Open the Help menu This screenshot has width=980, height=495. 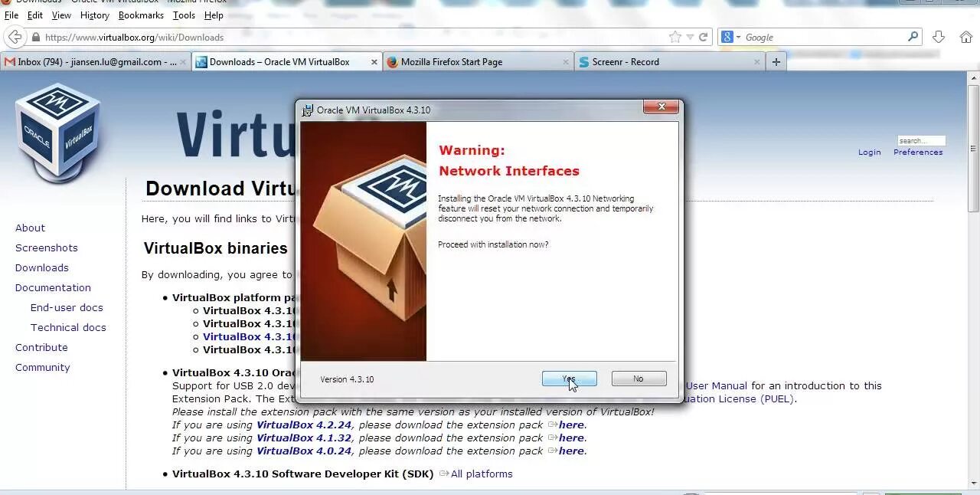point(214,15)
